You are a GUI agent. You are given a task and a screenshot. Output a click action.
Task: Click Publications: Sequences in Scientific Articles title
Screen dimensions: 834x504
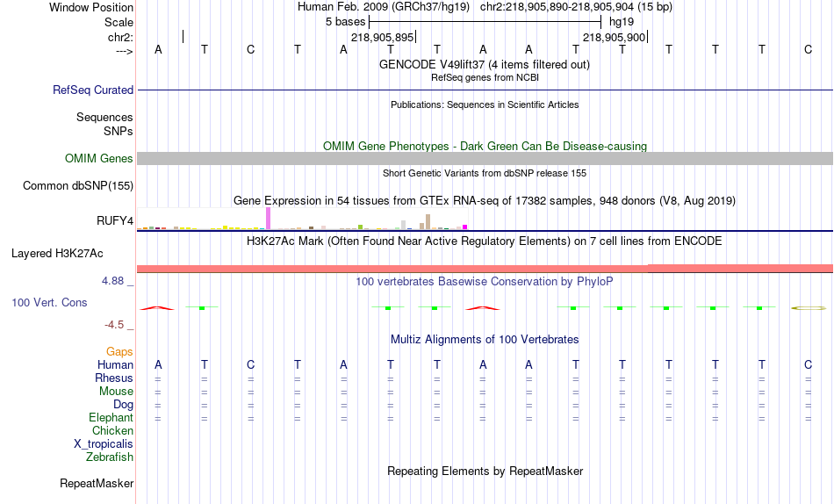485,104
